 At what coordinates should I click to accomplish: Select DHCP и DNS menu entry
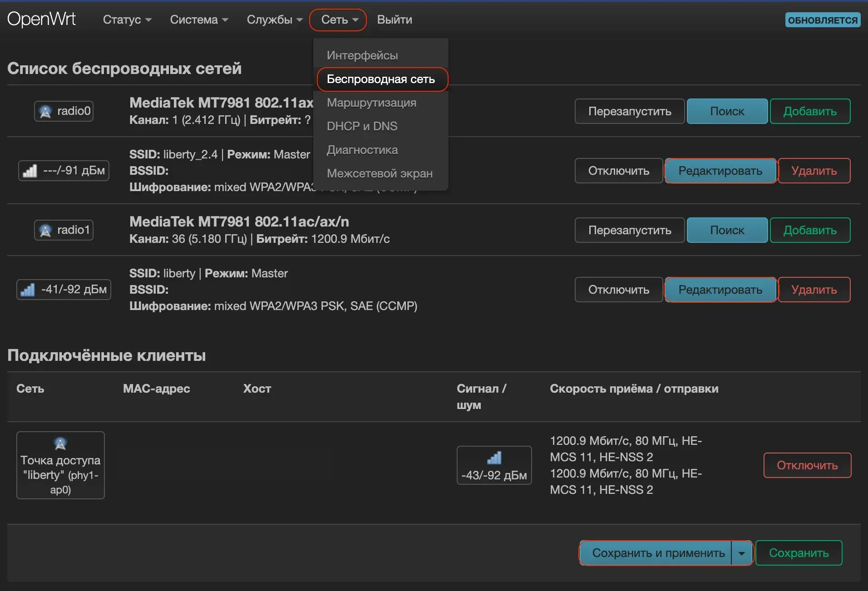(362, 126)
